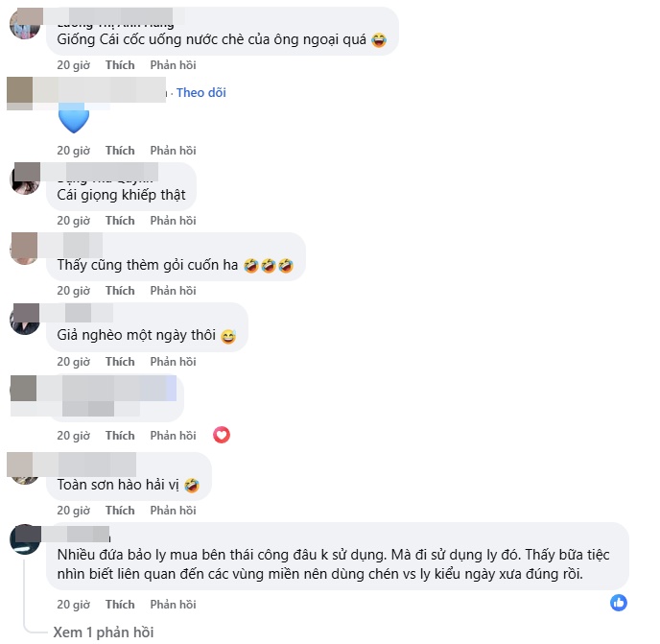This screenshot has width=660, height=644.
Task: Like the 'Toàn sơn hào hải vị' comment
Action: tap(120, 510)
